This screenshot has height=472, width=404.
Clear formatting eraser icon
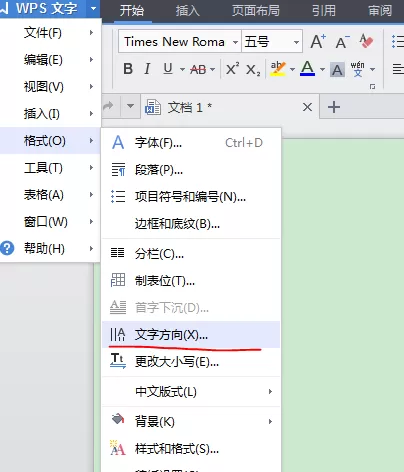(366, 41)
